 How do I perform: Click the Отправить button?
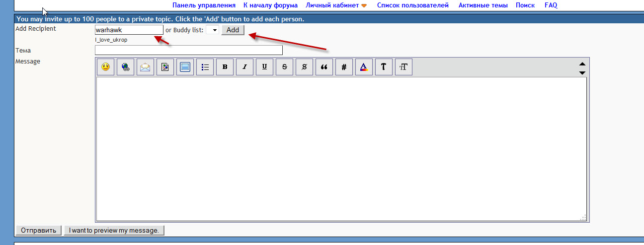39,230
